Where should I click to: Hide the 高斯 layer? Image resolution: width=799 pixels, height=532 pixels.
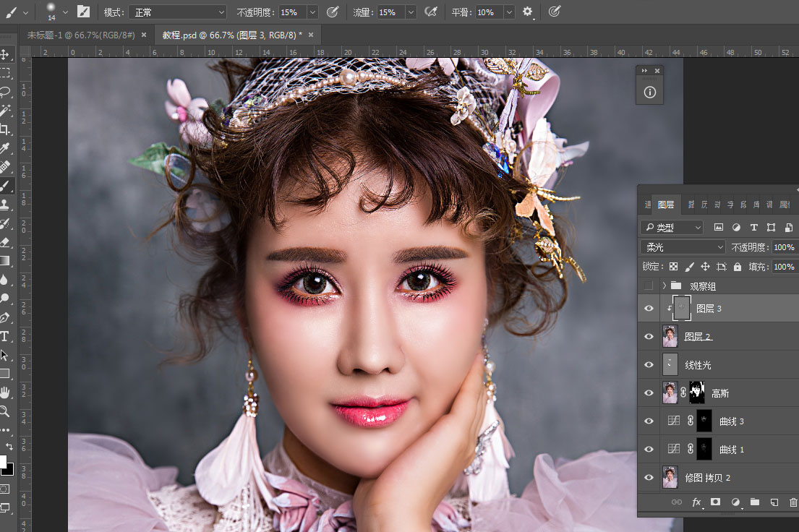coord(649,393)
